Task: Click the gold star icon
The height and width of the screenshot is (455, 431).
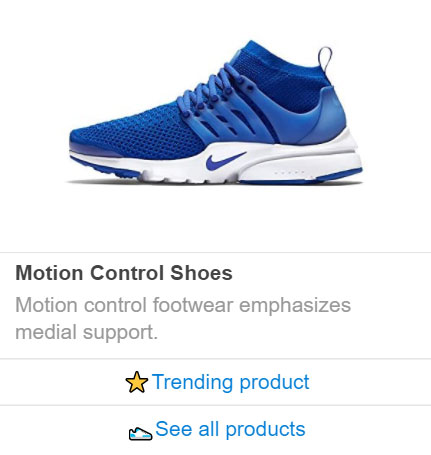Action: [x=137, y=382]
